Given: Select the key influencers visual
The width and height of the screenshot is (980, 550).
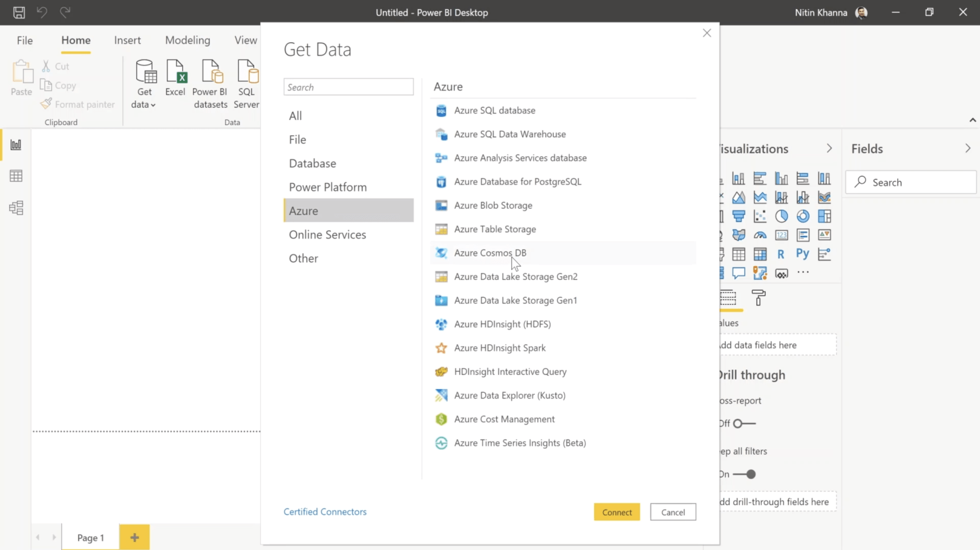Looking at the screenshot, I should pyautogui.click(x=824, y=254).
